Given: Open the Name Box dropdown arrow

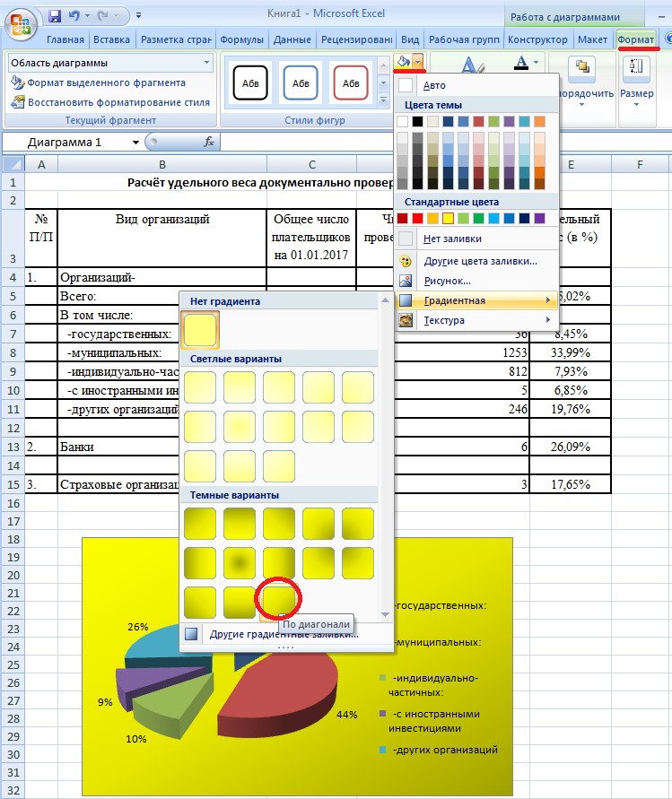Looking at the screenshot, I should [135, 143].
